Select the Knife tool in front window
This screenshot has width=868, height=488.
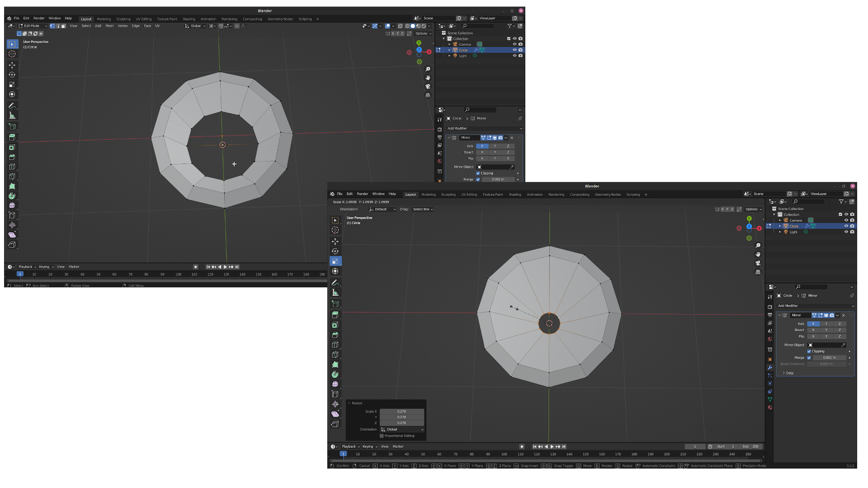point(335,355)
